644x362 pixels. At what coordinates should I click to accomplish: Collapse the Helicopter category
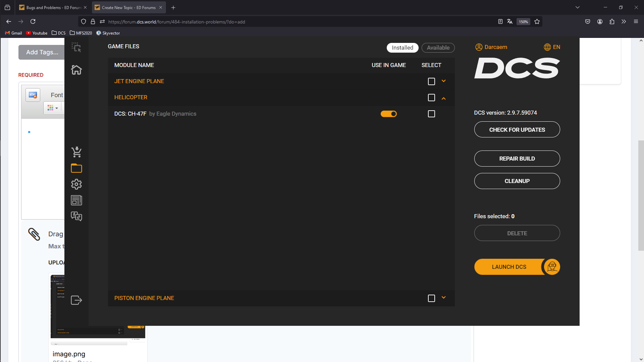pos(444,98)
